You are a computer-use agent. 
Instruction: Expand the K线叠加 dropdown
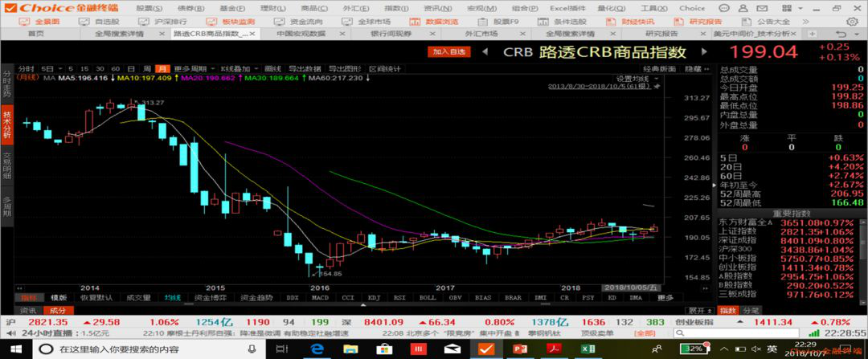(237, 68)
